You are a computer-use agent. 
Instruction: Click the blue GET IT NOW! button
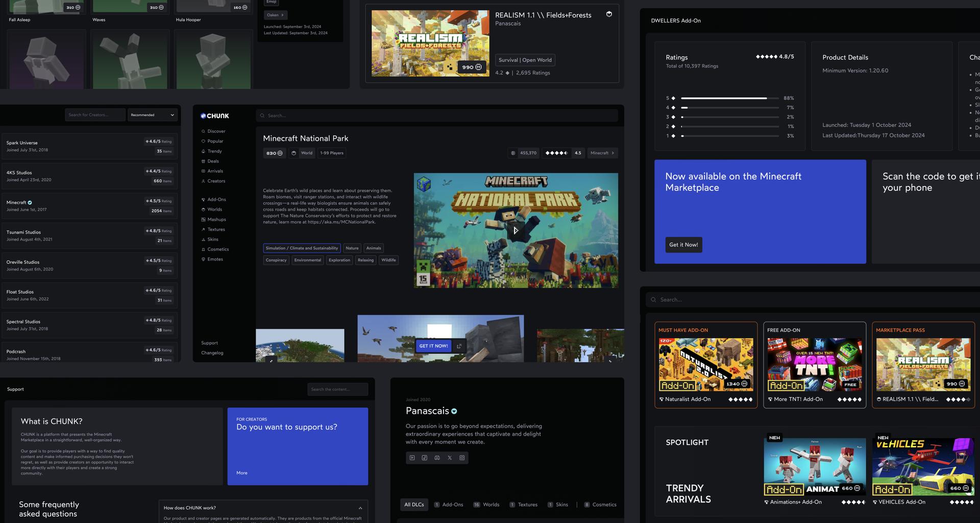pos(433,346)
